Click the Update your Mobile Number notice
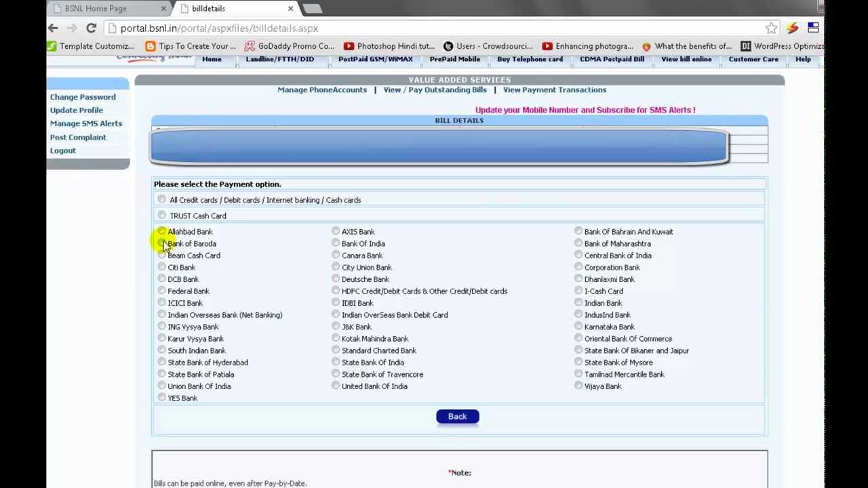The height and width of the screenshot is (488, 868). (585, 110)
